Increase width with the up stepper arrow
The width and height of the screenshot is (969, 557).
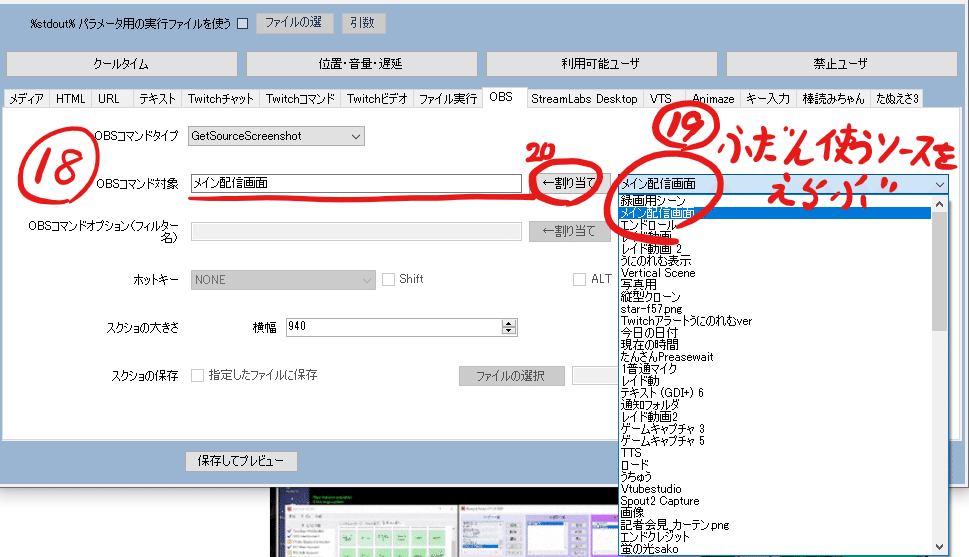pos(509,323)
